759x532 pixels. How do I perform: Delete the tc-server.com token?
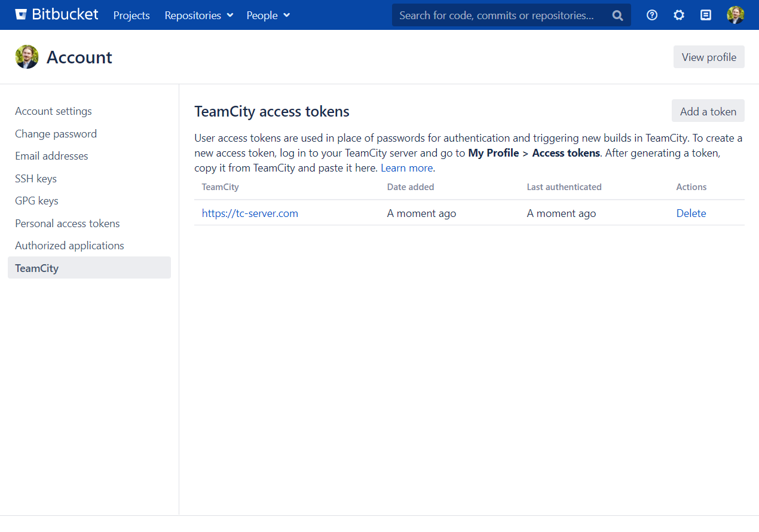click(x=691, y=213)
